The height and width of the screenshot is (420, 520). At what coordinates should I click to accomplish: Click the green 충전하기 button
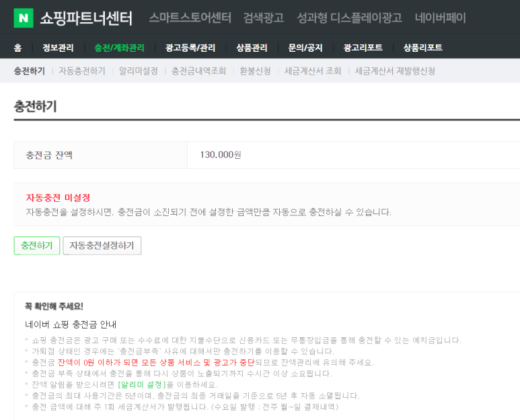click(37, 246)
